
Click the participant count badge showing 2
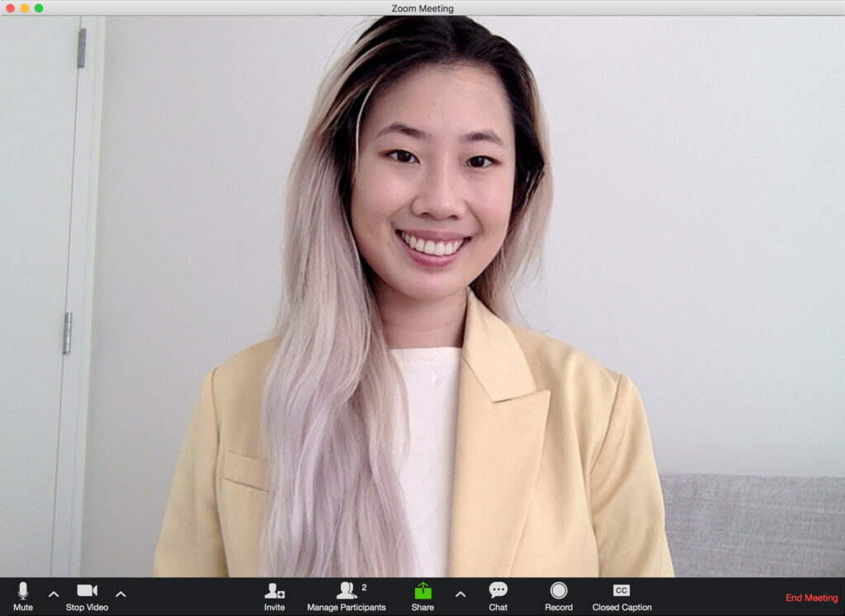[363, 586]
